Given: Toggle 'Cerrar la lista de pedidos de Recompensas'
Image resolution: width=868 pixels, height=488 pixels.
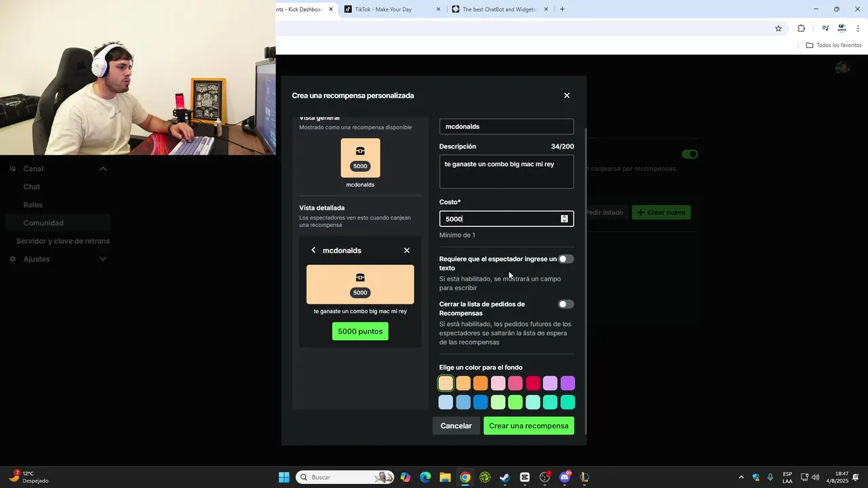Looking at the screenshot, I should pyautogui.click(x=566, y=304).
